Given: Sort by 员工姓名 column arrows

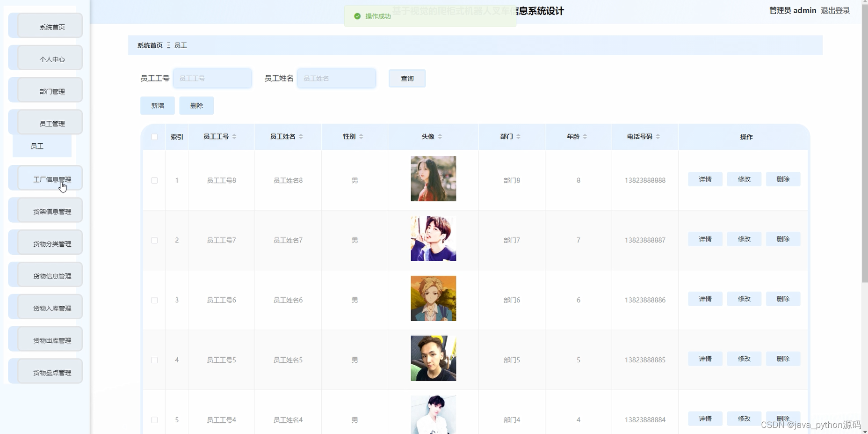Looking at the screenshot, I should (301, 137).
